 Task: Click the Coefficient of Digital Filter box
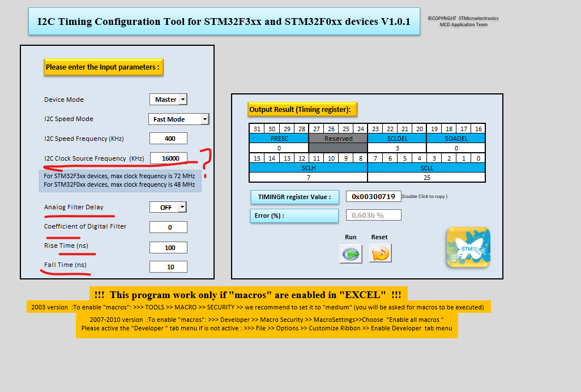(x=168, y=227)
